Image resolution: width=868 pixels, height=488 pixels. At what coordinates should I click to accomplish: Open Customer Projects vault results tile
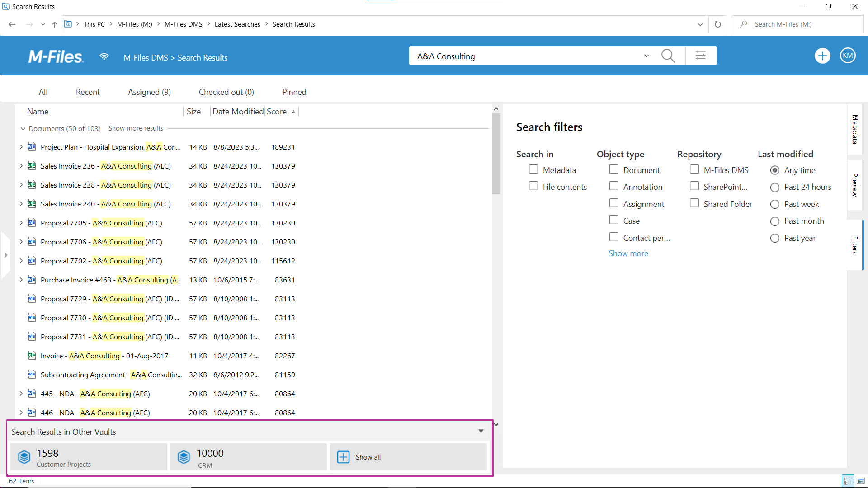coord(89,457)
